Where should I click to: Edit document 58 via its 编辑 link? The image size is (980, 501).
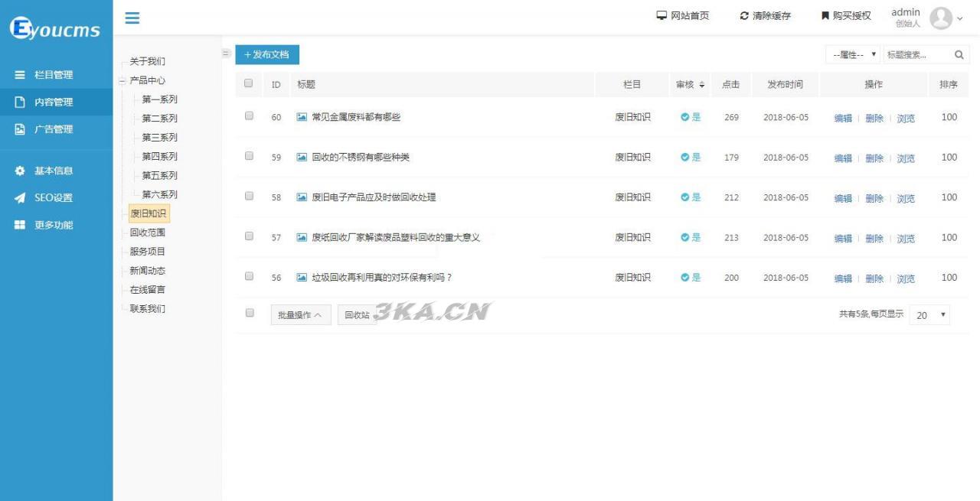[x=843, y=199]
